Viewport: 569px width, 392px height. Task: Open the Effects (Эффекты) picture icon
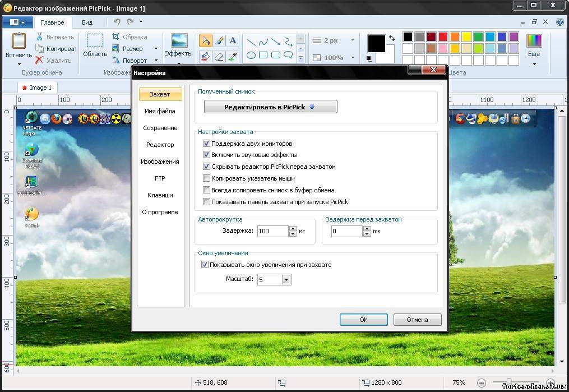pyautogui.click(x=179, y=40)
